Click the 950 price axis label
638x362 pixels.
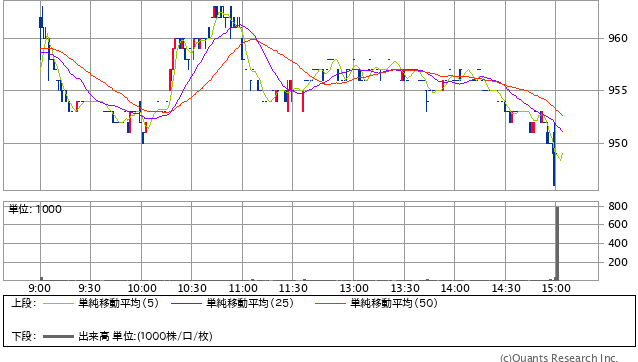coord(618,143)
